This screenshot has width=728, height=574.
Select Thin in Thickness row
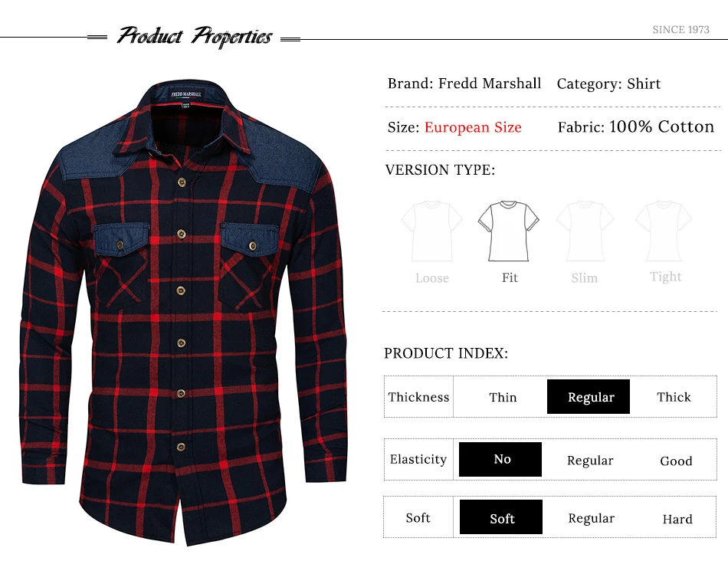(503, 398)
